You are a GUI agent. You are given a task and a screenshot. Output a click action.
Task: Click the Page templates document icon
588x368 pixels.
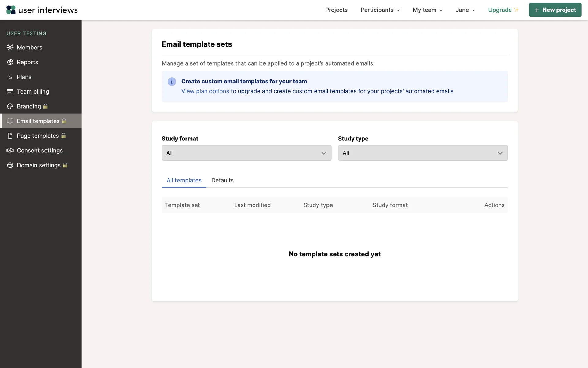(x=10, y=136)
